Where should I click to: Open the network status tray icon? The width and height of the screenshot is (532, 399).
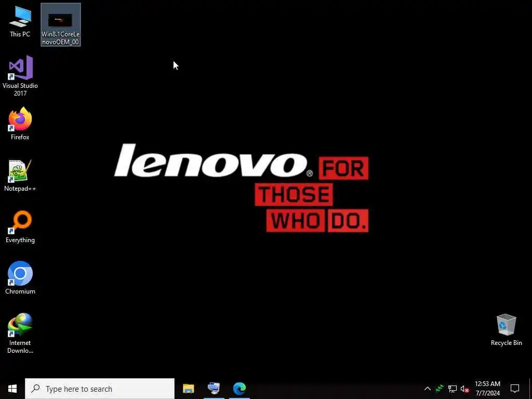(x=453, y=389)
